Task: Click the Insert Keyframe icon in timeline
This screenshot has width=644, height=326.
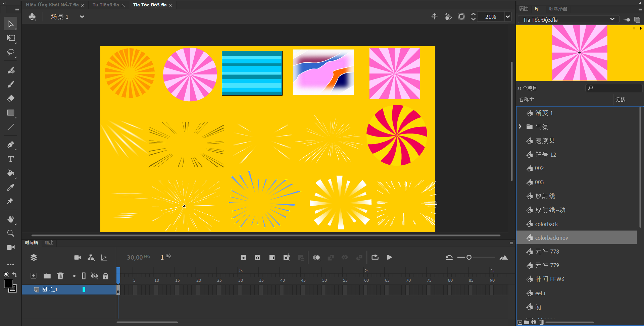Action: pyautogui.click(x=243, y=258)
